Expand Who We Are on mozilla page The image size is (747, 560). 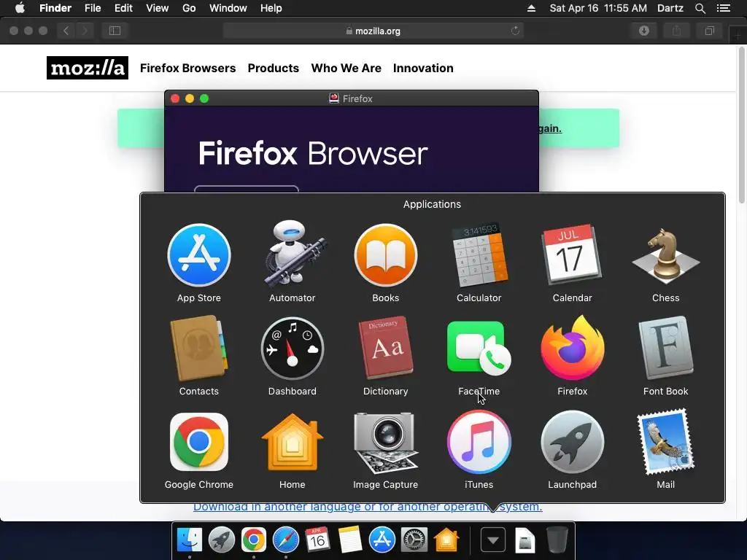click(347, 68)
